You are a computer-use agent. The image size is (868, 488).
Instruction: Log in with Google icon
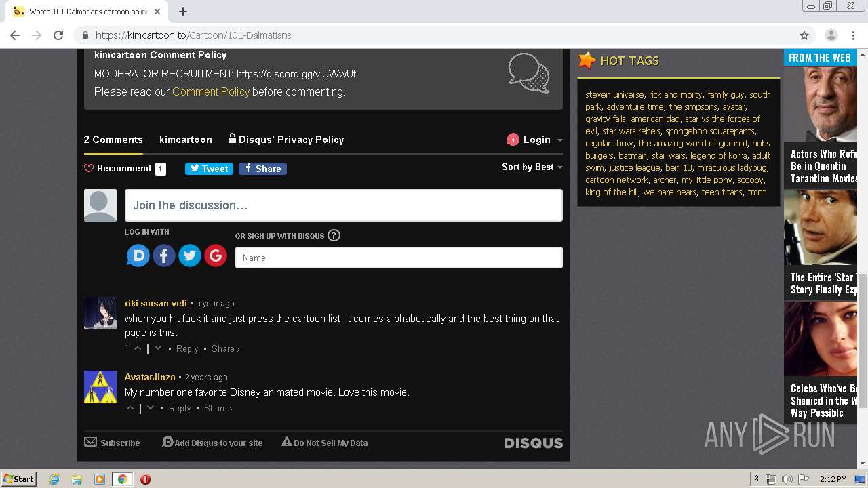[x=216, y=256]
